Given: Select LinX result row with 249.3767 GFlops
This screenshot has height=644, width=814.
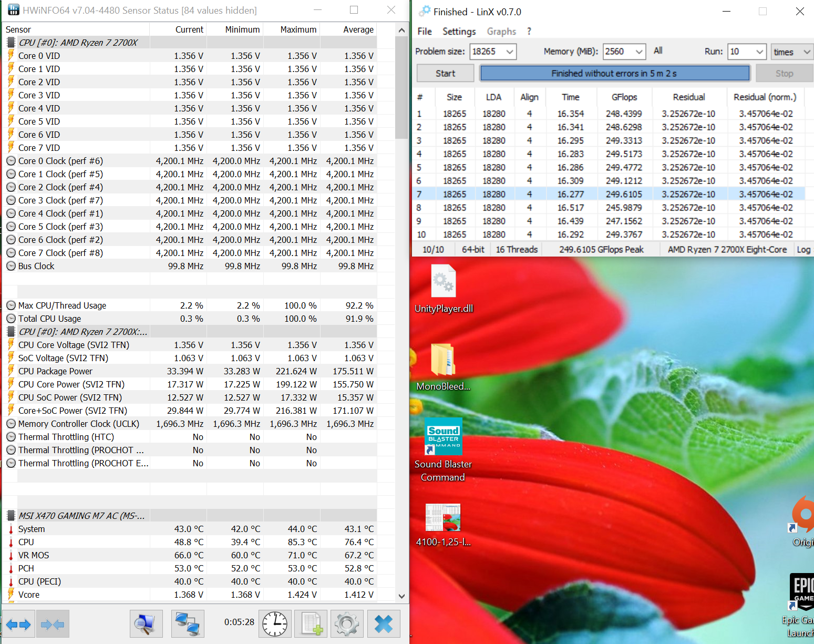Looking at the screenshot, I should coord(610,234).
